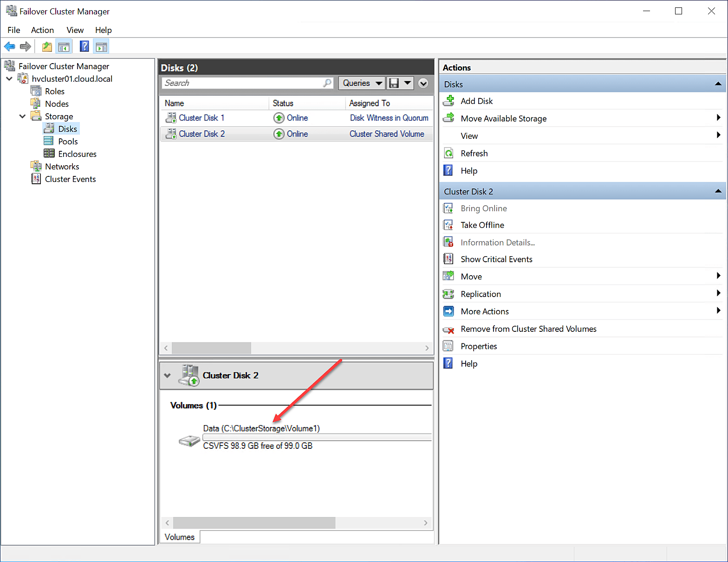This screenshot has height=562, width=728.
Task: Click Remove from Cluster Shared Volumes
Action: [528, 329]
